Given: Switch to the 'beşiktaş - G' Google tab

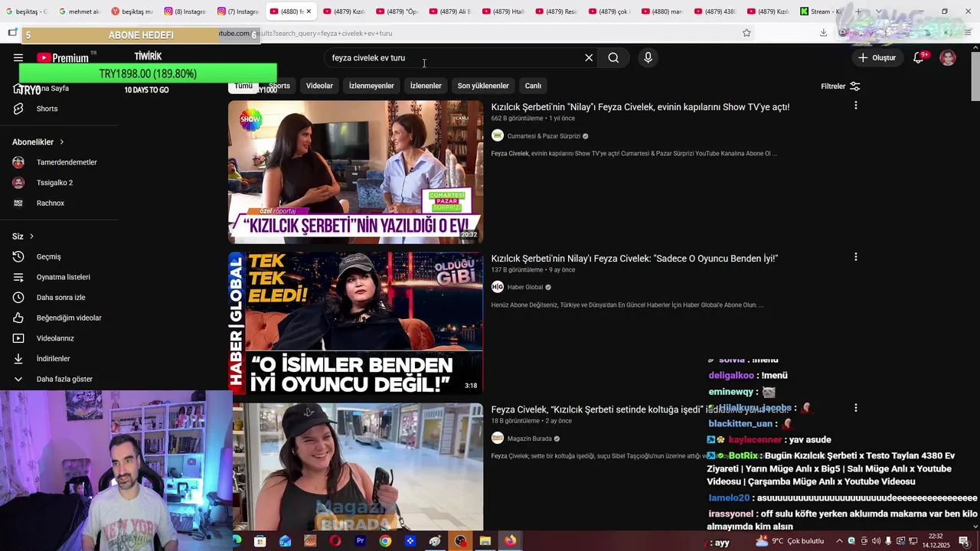Looking at the screenshot, I should (28, 11).
